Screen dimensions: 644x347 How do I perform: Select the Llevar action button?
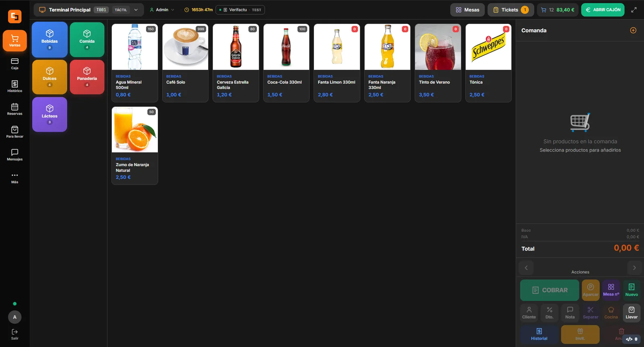click(x=632, y=312)
